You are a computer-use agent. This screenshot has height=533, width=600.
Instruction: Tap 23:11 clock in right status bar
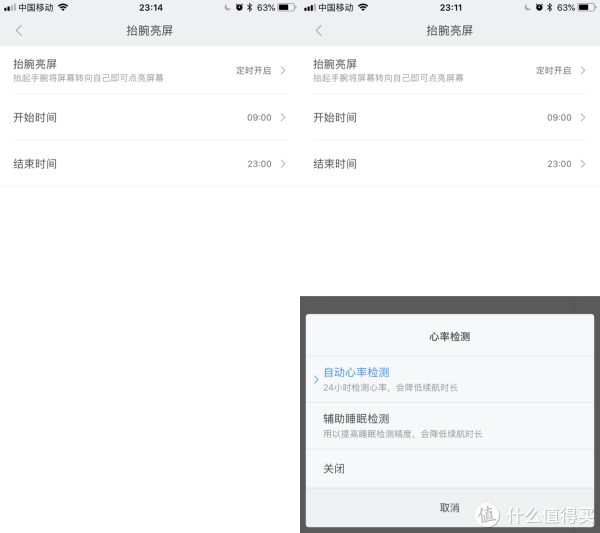tap(451, 8)
